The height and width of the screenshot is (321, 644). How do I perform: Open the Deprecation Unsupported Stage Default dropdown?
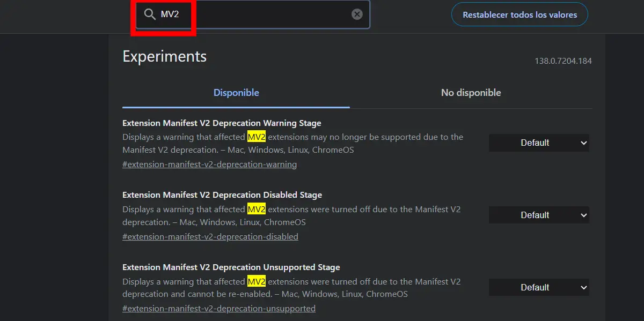[x=539, y=288]
